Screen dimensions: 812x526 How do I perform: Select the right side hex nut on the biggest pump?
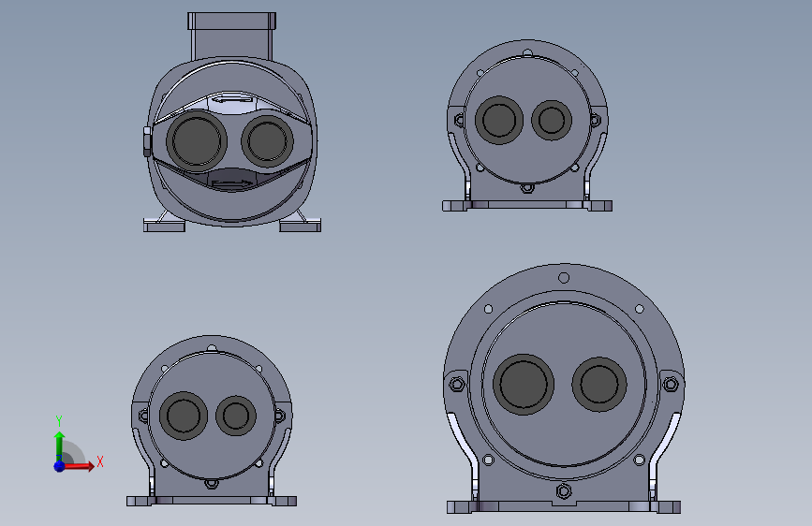coord(671,384)
